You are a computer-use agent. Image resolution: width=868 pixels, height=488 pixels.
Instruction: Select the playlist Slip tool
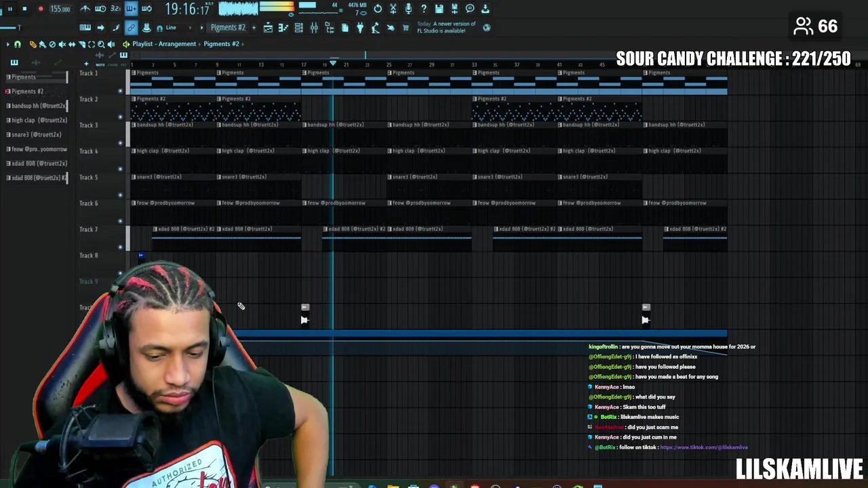pyautogui.click(x=72, y=44)
